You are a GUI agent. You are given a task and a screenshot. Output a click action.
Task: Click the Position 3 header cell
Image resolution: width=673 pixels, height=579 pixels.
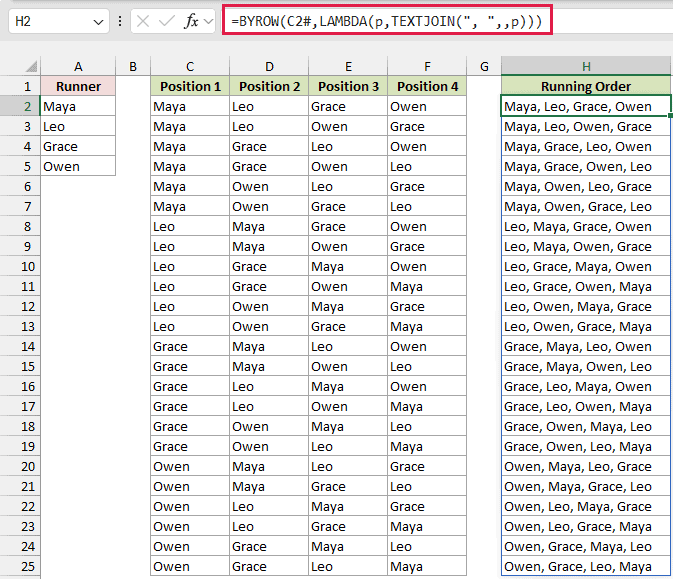click(x=348, y=86)
